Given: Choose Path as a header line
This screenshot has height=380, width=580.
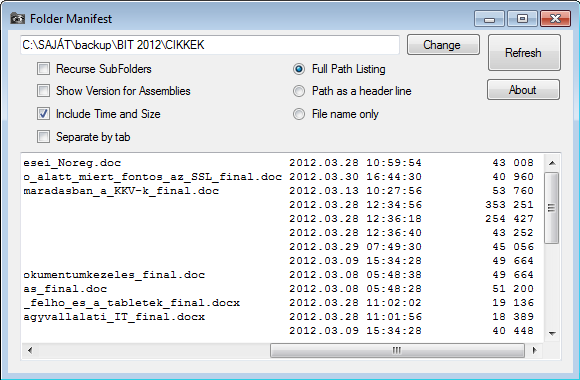Looking at the screenshot, I should (x=299, y=91).
